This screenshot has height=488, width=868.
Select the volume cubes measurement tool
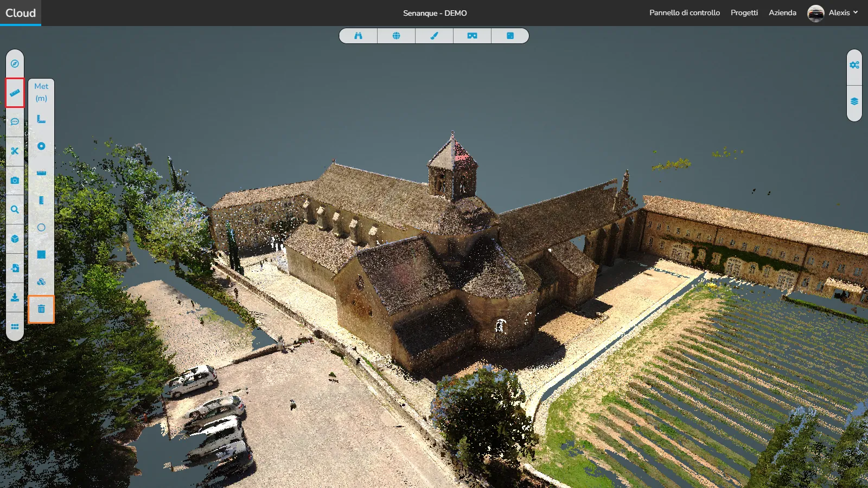coord(41,282)
